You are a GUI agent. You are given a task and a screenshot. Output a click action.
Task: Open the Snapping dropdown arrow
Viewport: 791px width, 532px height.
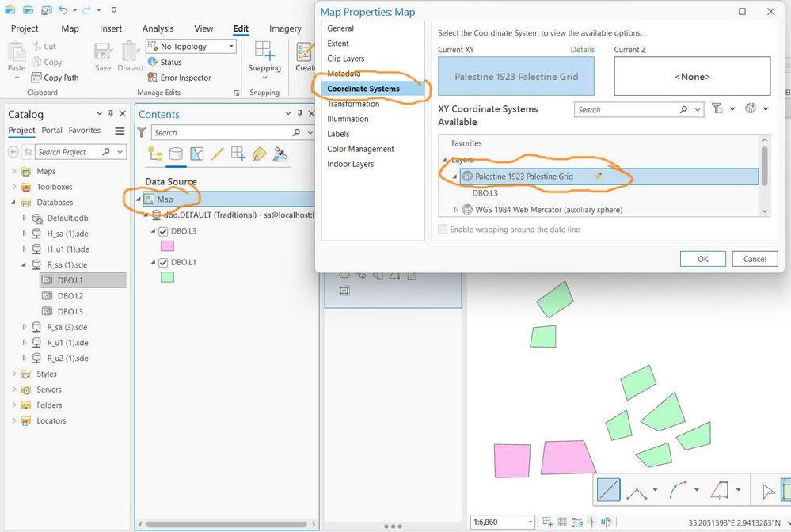[264, 78]
